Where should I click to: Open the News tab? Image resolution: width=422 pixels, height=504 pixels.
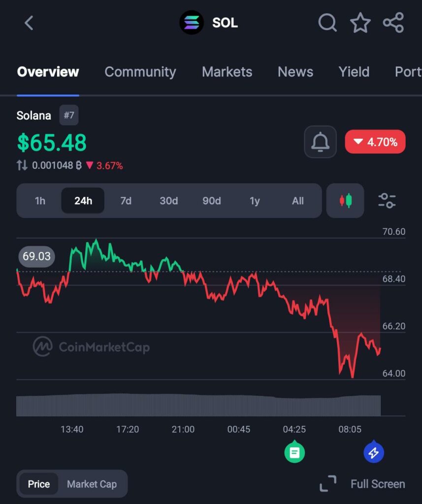(295, 72)
